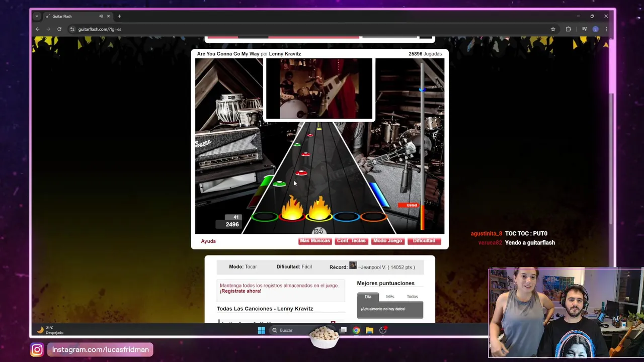Open the Windows Start menu

261,330
